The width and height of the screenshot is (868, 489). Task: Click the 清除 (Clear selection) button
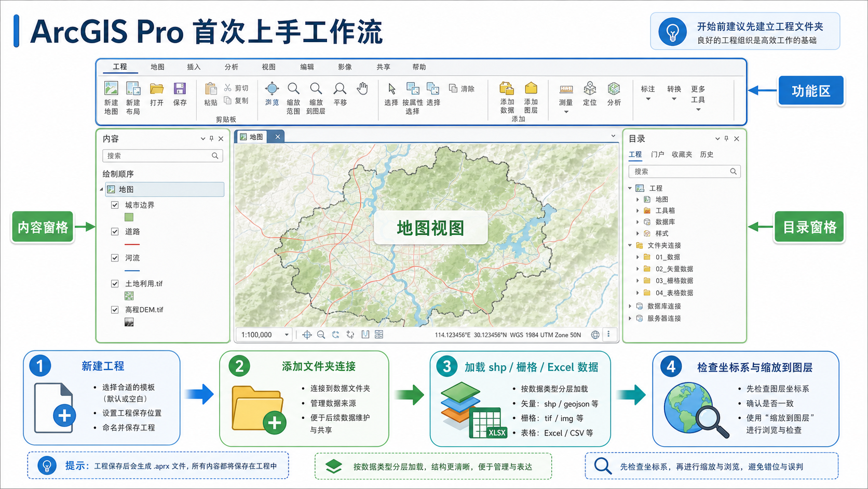462,88
